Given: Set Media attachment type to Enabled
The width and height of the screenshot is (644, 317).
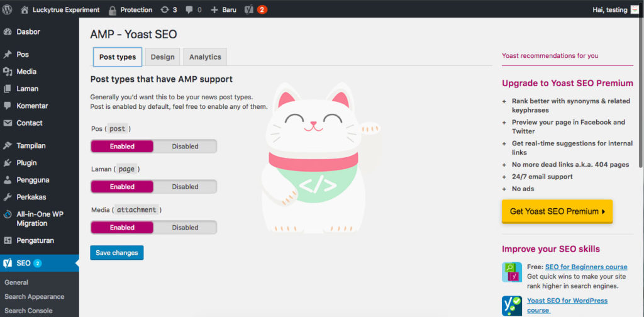Looking at the screenshot, I should click(x=122, y=228).
